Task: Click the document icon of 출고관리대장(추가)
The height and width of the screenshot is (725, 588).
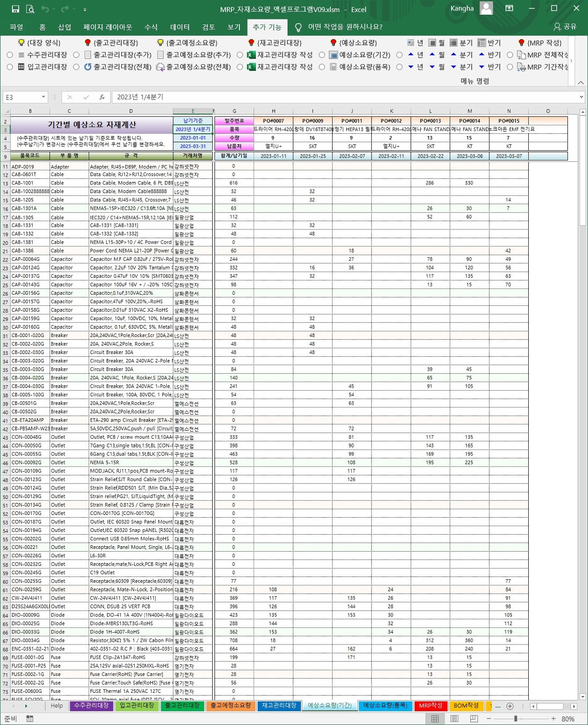Action: (88, 55)
